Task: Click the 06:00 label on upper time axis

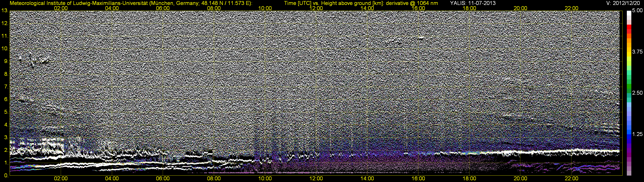Action: click(163, 8)
